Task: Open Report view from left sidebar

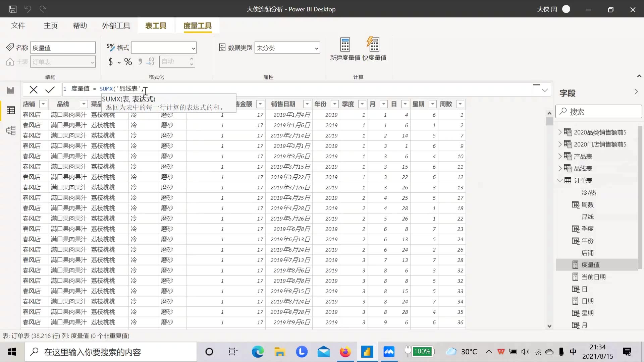Action: pos(10,90)
